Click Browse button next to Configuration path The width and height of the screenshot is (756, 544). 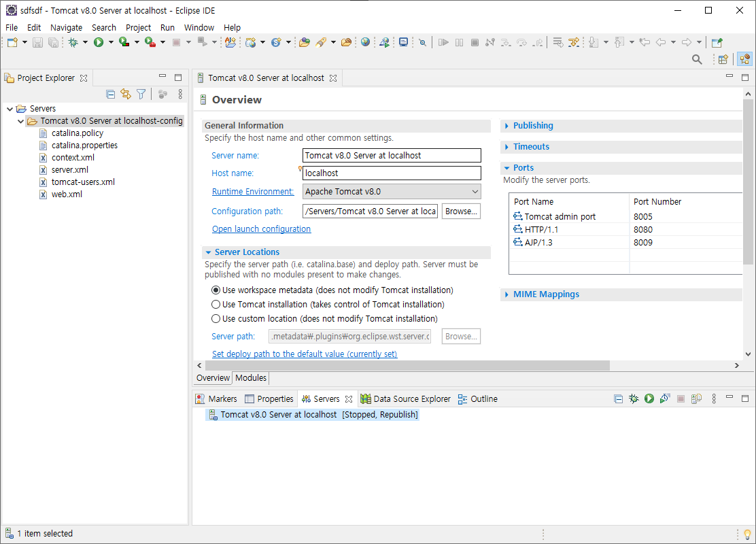[461, 211]
